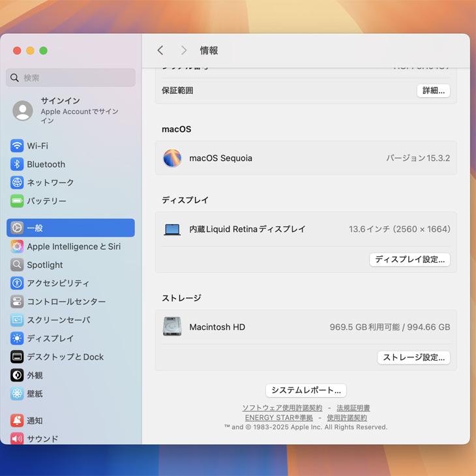Click 13.6インチ (2560 × 1664) value
This screenshot has width=476, height=476.
point(400,229)
